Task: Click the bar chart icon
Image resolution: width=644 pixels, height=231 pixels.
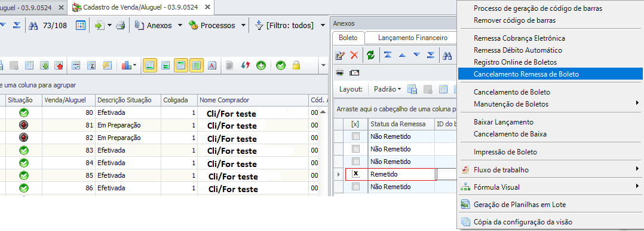Action: (127, 65)
